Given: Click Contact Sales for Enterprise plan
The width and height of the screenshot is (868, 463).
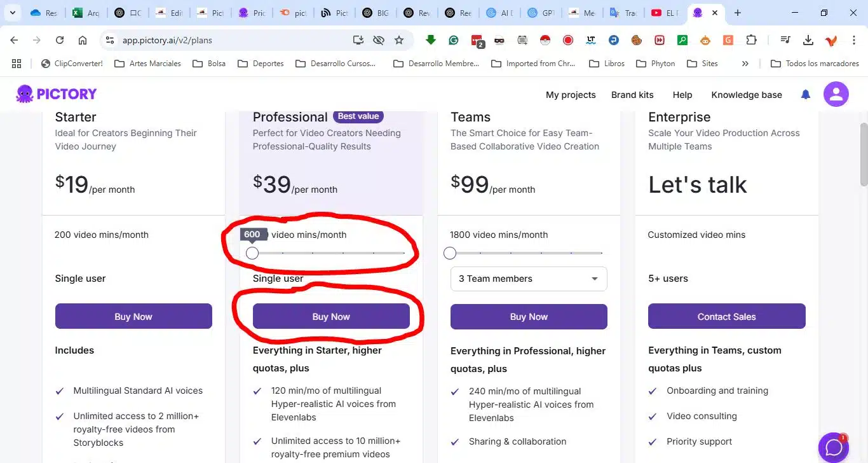Looking at the screenshot, I should [726, 316].
